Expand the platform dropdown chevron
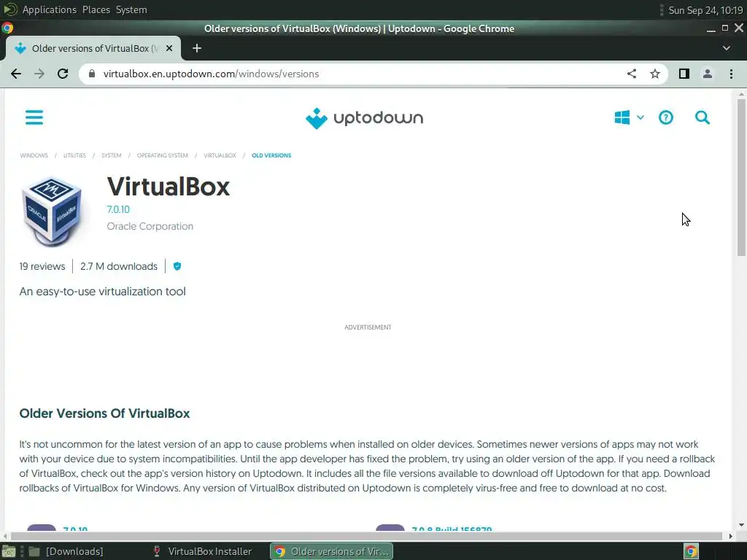747x560 pixels. pos(640,117)
